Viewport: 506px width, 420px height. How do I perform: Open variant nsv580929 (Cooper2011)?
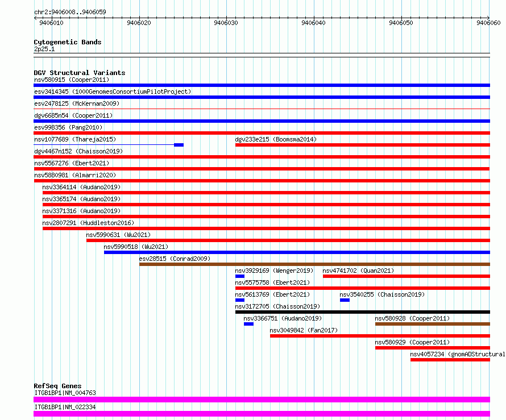pyautogui.click(x=412, y=342)
